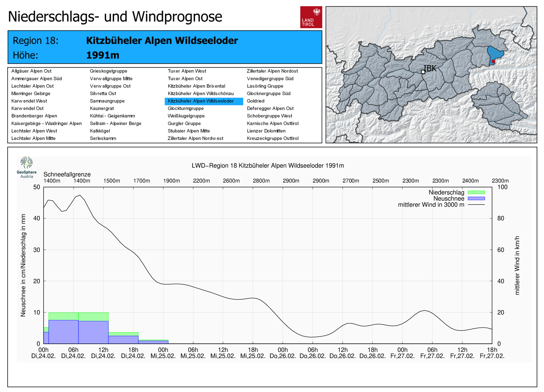Select Silvretta Ost region
544x392 pixels.
pos(103,93)
